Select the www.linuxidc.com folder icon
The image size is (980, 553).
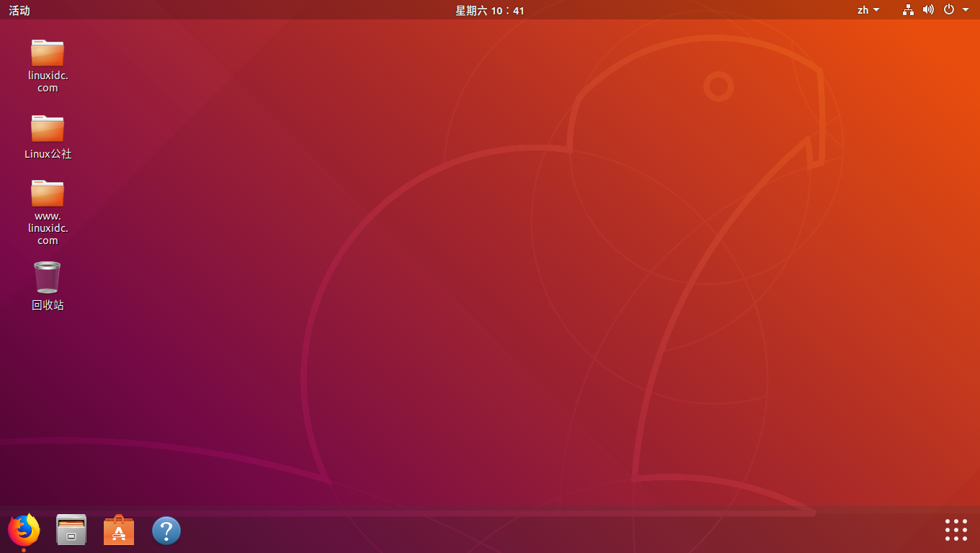(48, 194)
